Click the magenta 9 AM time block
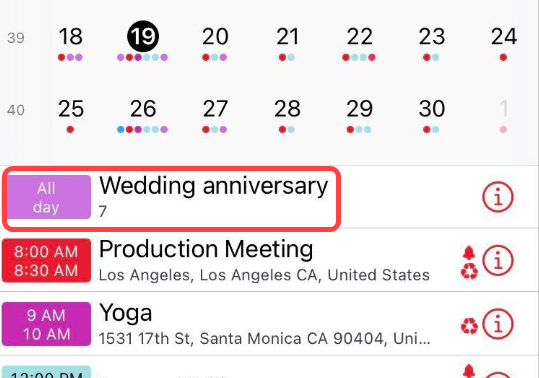 tap(46, 324)
